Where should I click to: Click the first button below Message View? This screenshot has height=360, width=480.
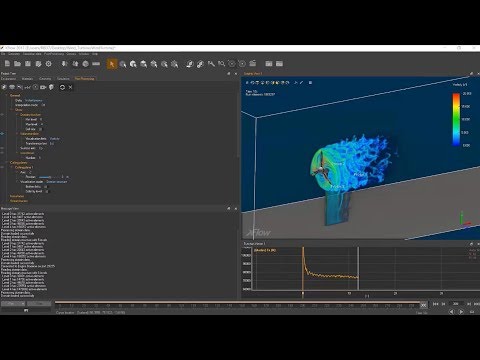pos(13,304)
